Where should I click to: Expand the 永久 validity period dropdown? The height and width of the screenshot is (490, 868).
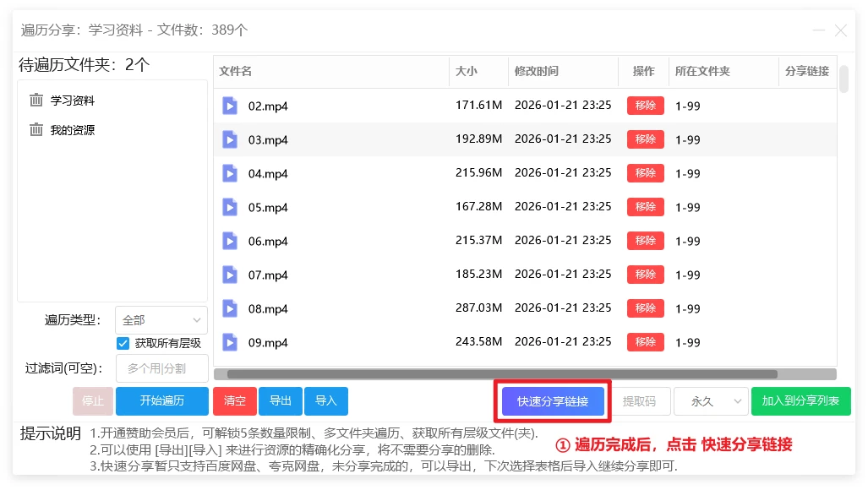pyautogui.click(x=710, y=401)
